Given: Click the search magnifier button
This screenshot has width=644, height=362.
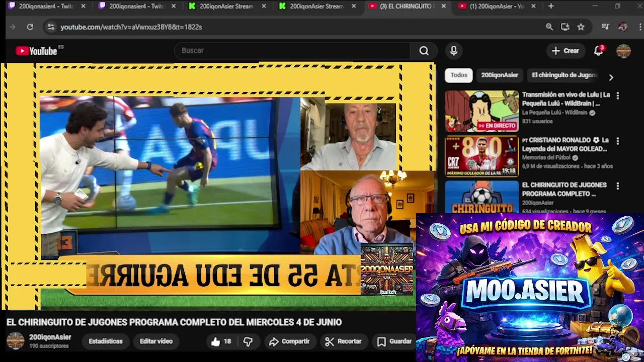Looking at the screenshot, I should click(424, 51).
